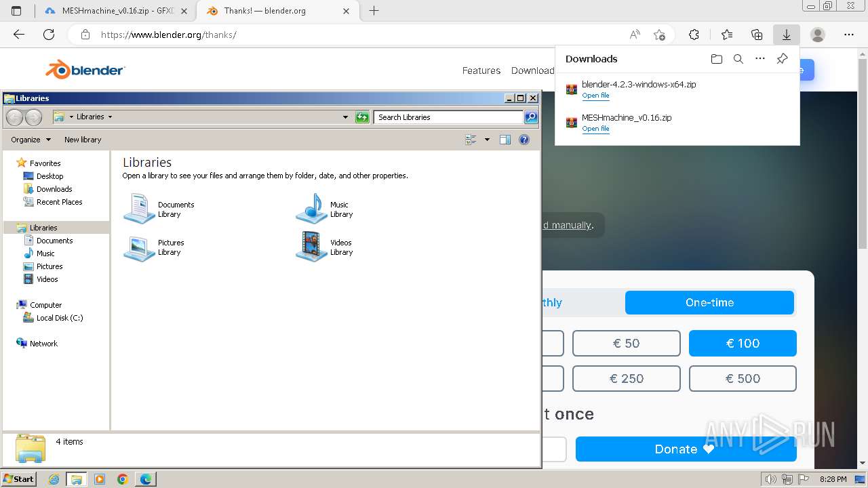Pin the Downloads panel
Viewport: 868px width, 488px height.
pos(782,59)
